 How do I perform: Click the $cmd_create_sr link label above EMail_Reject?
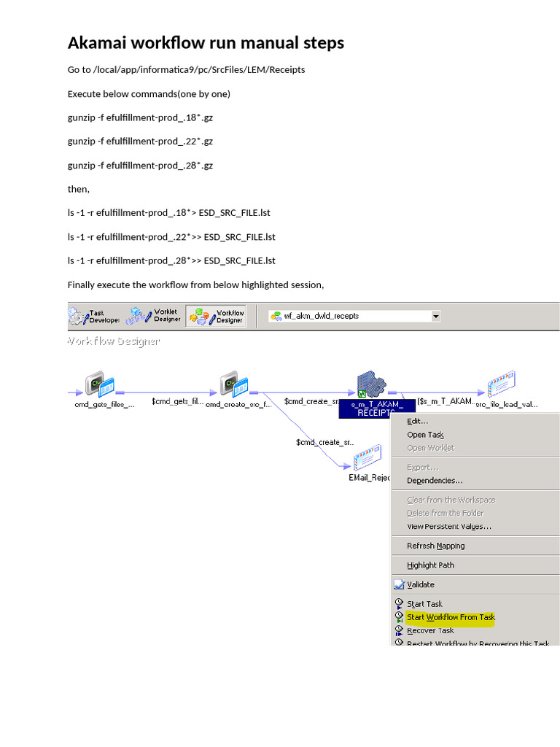pos(324,443)
